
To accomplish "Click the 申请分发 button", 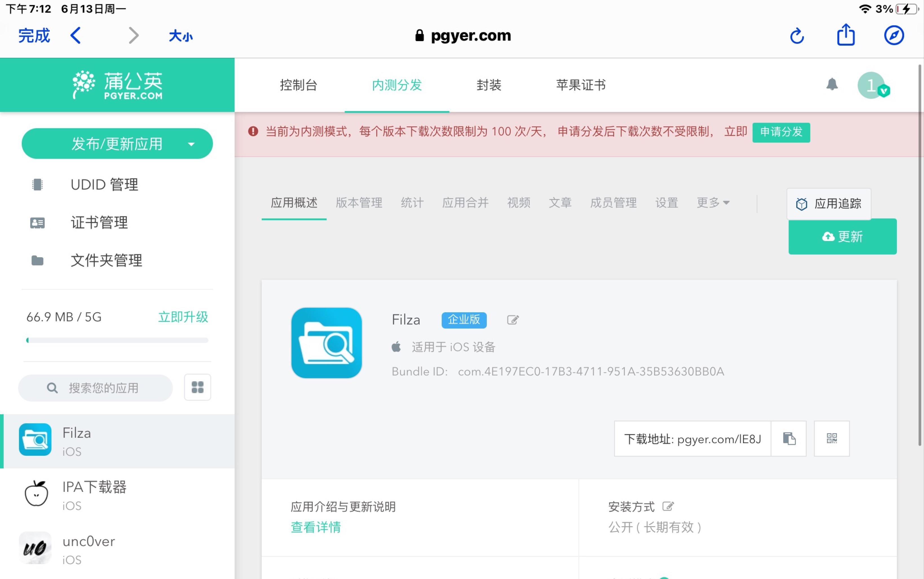I will pyautogui.click(x=781, y=132).
